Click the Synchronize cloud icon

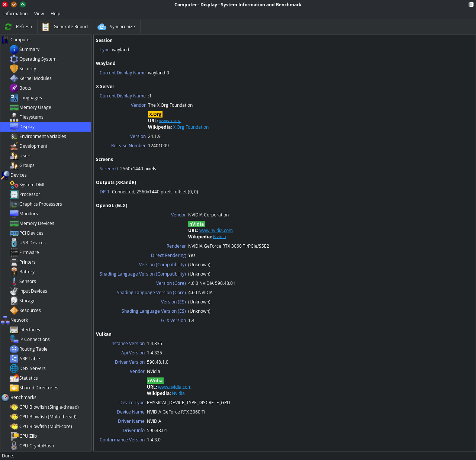[x=102, y=27]
